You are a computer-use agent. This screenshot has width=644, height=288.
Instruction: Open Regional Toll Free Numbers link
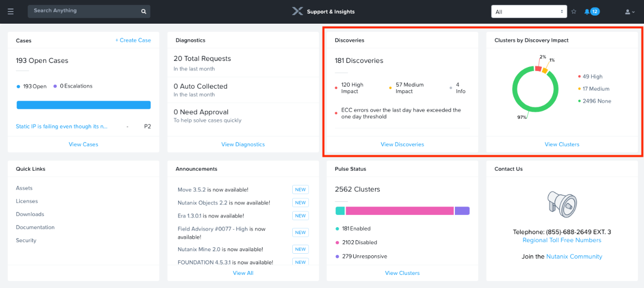[561, 240]
